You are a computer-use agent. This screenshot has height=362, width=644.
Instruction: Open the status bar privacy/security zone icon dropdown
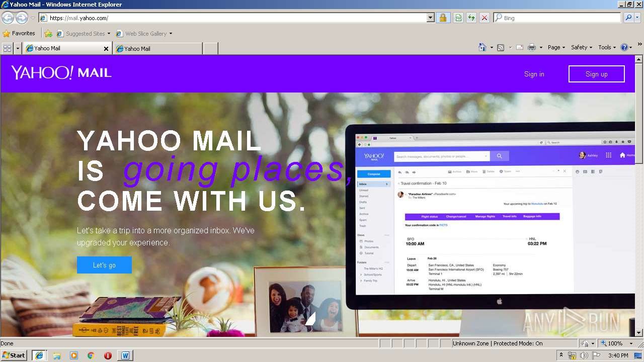(x=588, y=343)
